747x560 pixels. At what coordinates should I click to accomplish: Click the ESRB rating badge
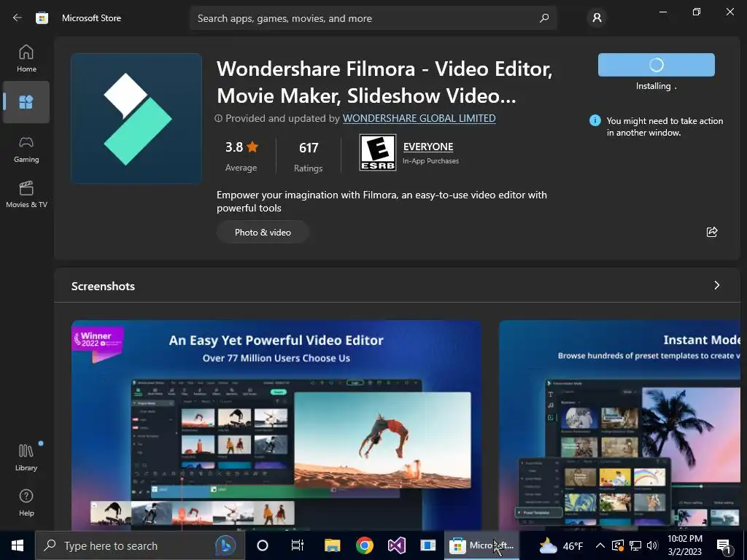(x=377, y=152)
